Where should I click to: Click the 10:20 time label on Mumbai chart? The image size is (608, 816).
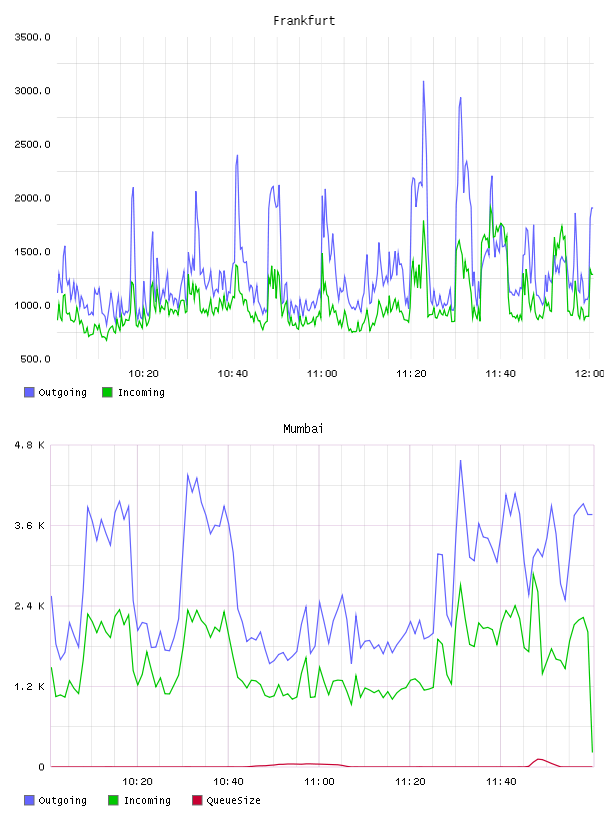click(x=137, y=782)
